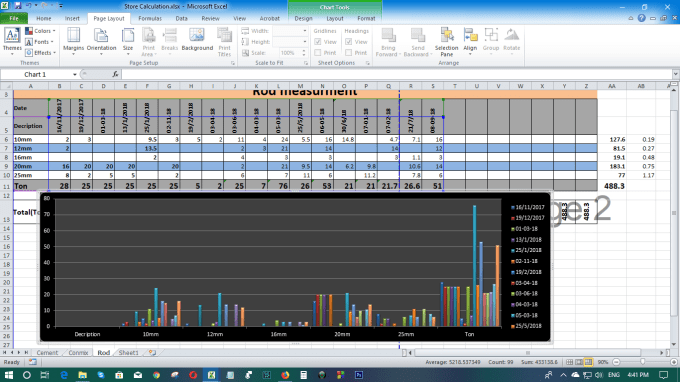Change page Orientation

click(x=101, y=42)
